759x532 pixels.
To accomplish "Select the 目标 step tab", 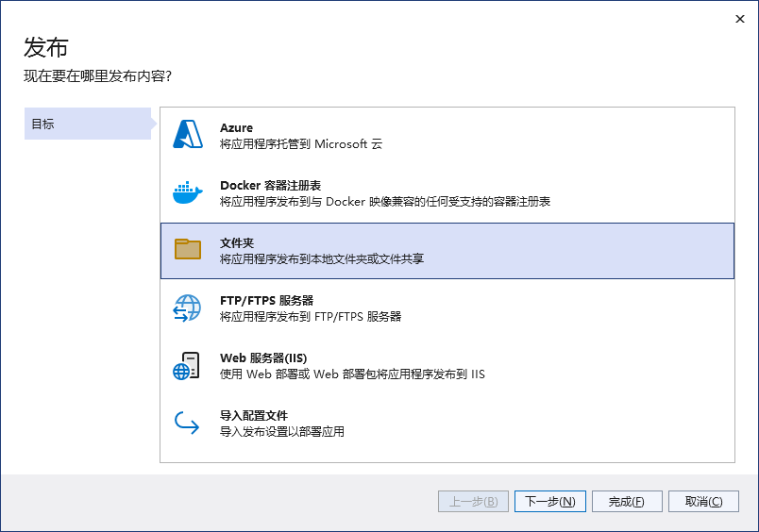I will 88,124.
